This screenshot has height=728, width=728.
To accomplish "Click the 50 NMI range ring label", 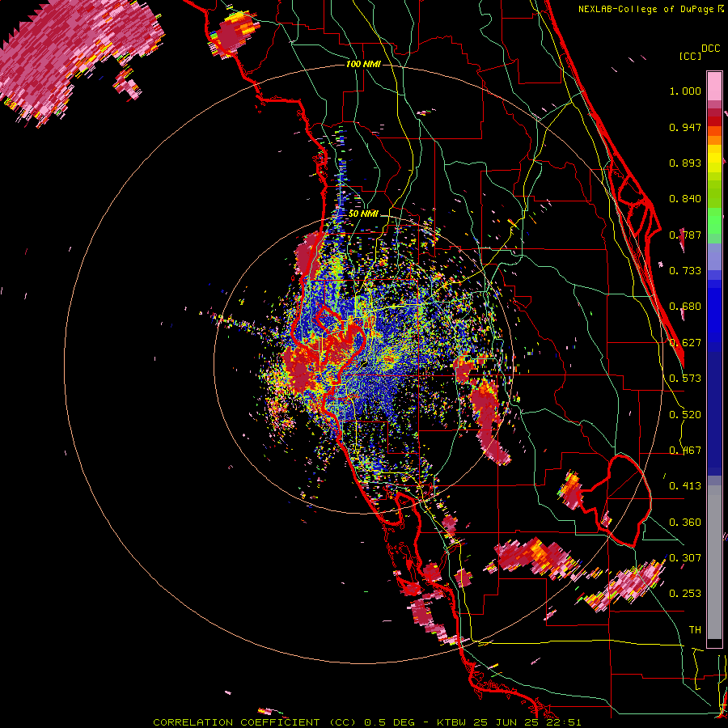I will [x=363, y=214].
